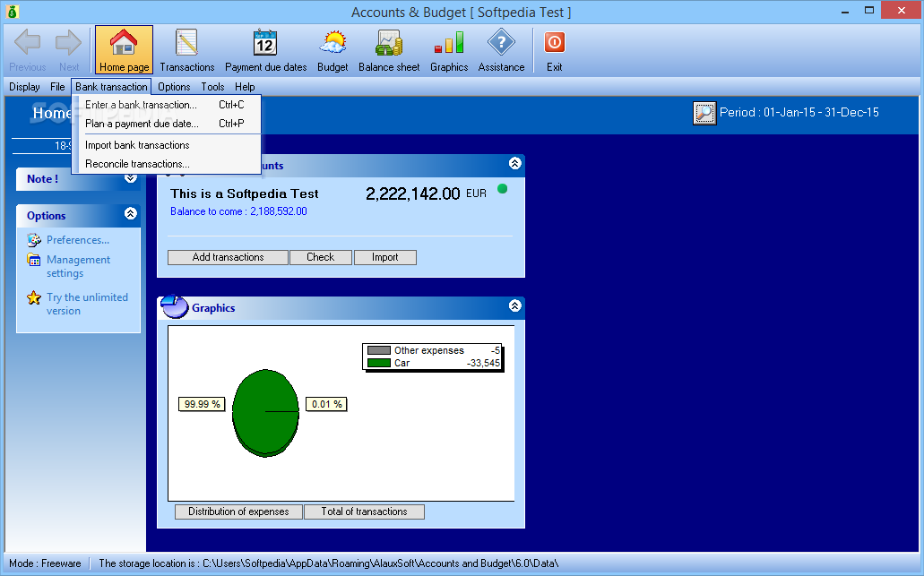Screen dimensions: 924x576
Task: Expand the Note! panel
Action: point(131,178)
